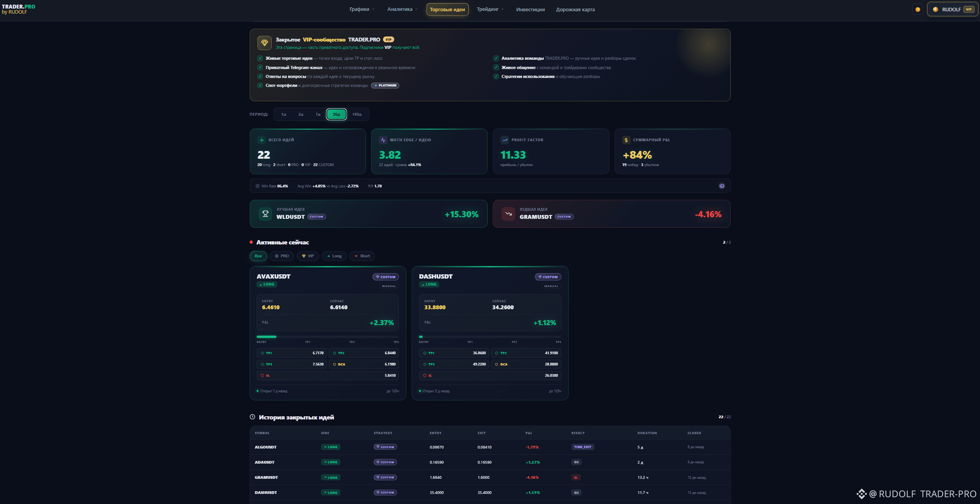
Task: Click the diamond icon in VIP community banner
Action: coord(264,43)
